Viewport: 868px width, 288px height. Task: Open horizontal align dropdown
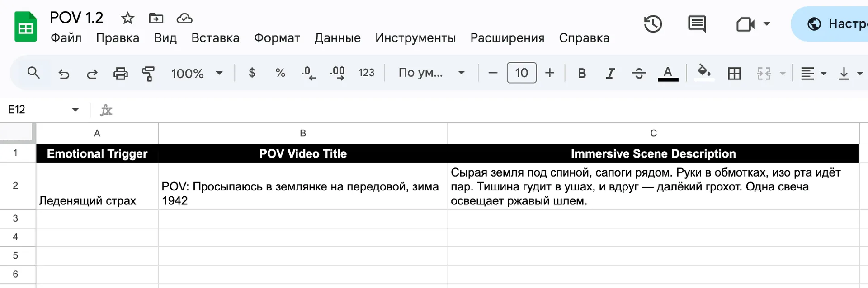813,73
